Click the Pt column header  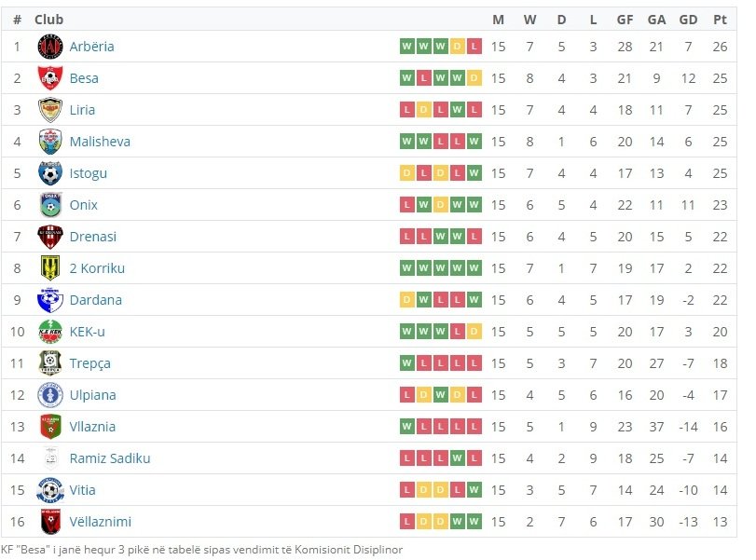720,20
